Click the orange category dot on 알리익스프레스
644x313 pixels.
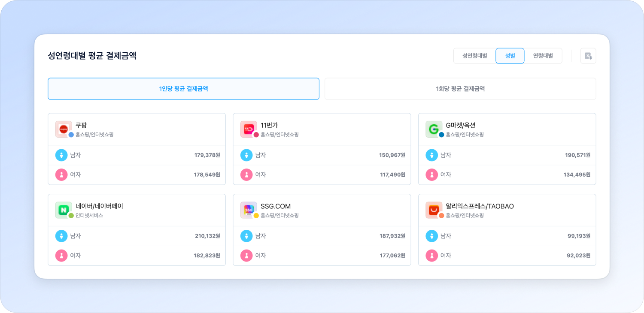pyautogui.click(x=441, y=216)
